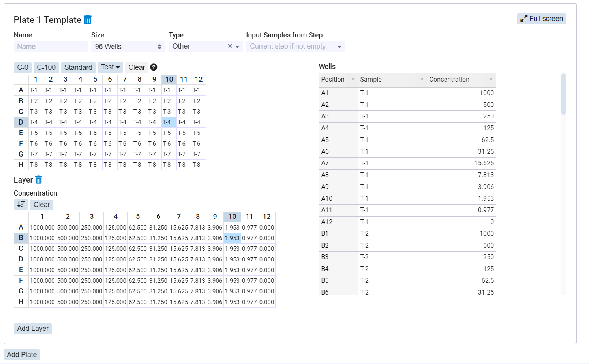589x364 pixels.
Task: Open the Test sample type dropdown
Action: [x=110, y=67]
